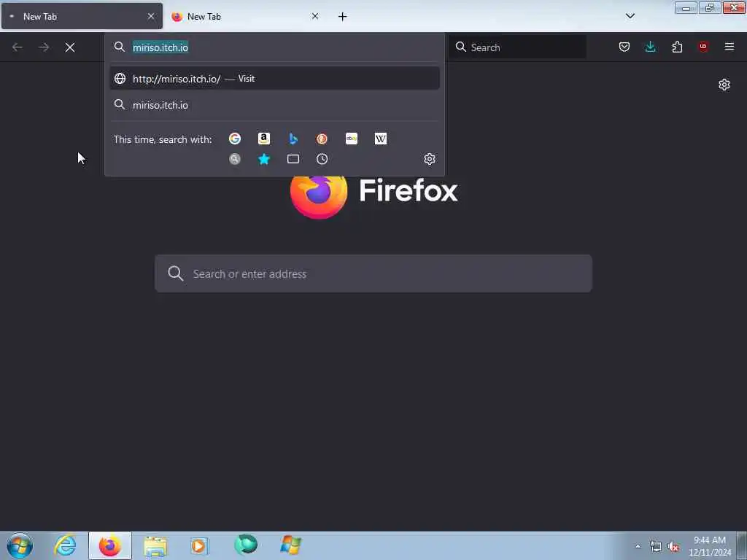Click the Show desktop strip
The height and width of the screenshot is (560, 747).
tap(742, 545)
